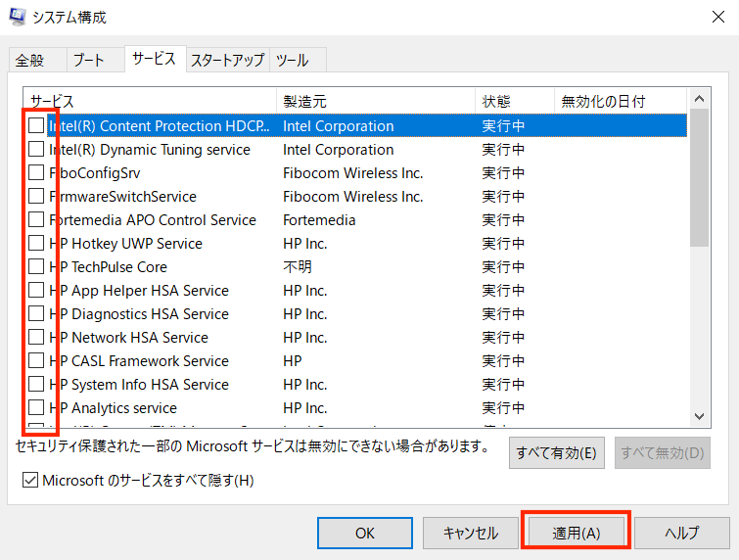This screenshot has height=560, width=739.
Task: Close the System Configuration window
Action: (717, 17)
